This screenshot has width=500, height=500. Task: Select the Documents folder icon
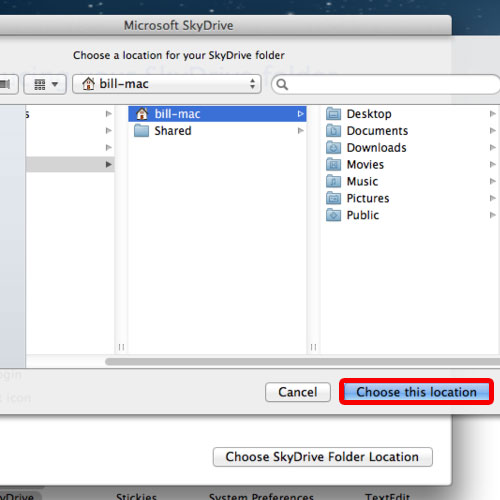(333, 131)
